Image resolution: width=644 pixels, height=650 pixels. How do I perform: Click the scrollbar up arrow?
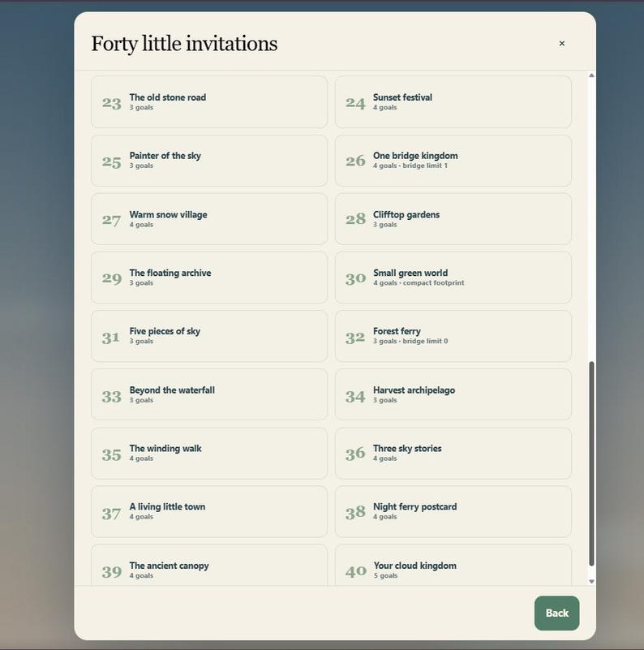coord(591,75)
